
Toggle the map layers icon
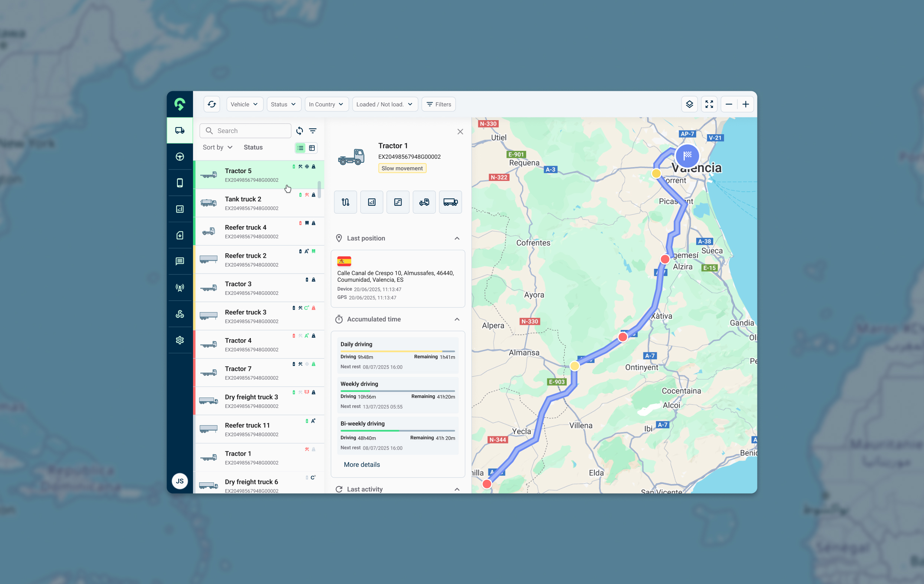coord(689,104)
